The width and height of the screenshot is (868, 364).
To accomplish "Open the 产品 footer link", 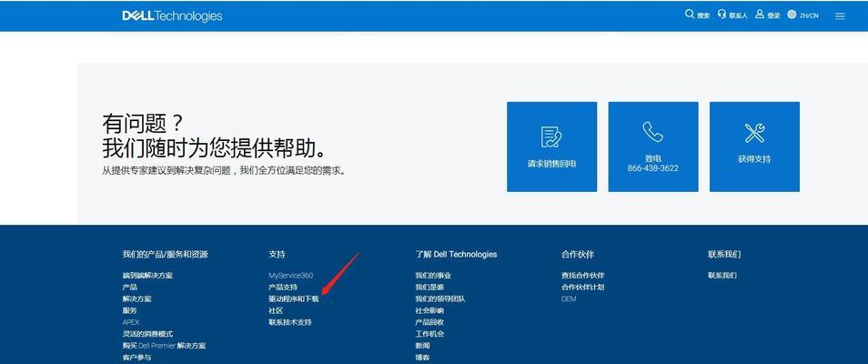I will tap(129, 287).
